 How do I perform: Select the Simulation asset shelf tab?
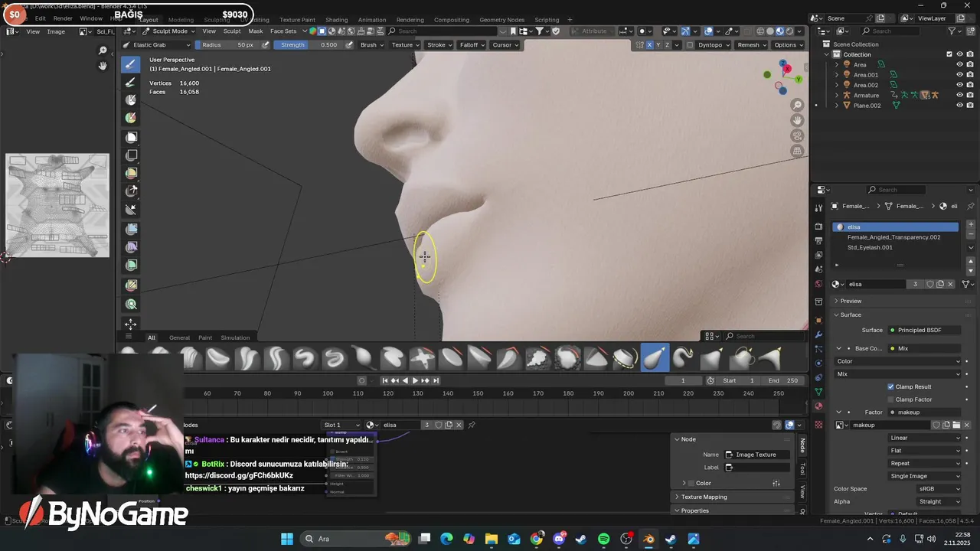point(235,337)
